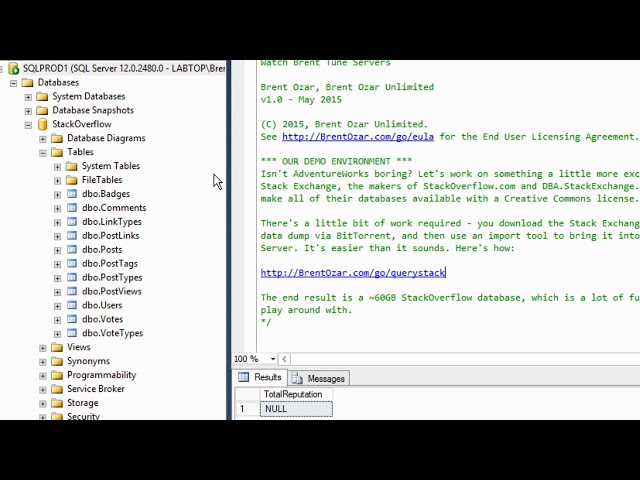Click the dbo.PostLinks table icon
The height and width of the screenshot is (480, 640).
click(x=72, y=236)
